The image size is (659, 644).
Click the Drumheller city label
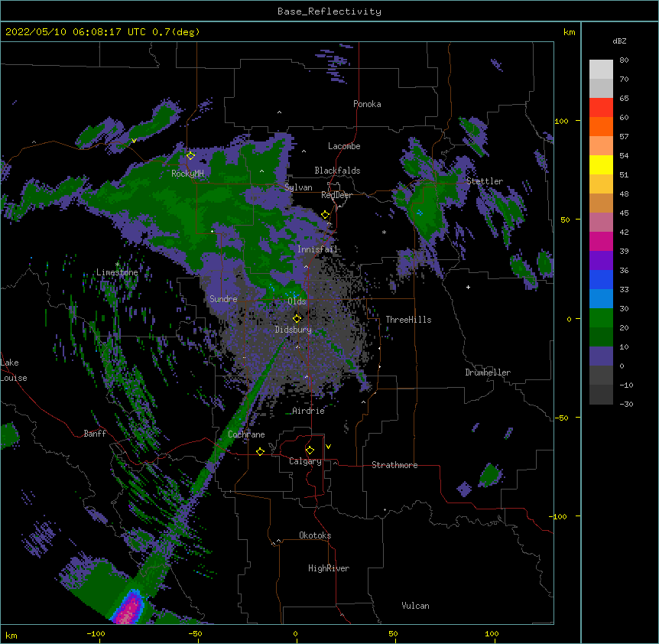488,372
